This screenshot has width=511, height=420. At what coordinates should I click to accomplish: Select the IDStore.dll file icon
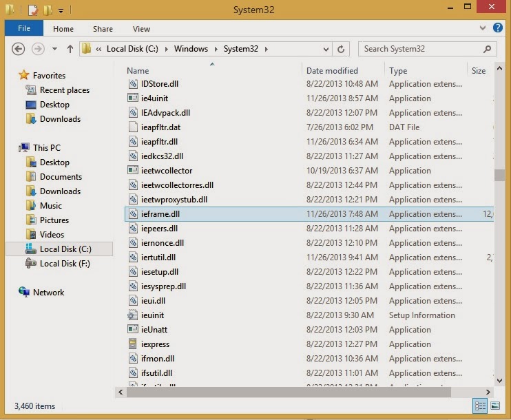(x=133, y=84)
